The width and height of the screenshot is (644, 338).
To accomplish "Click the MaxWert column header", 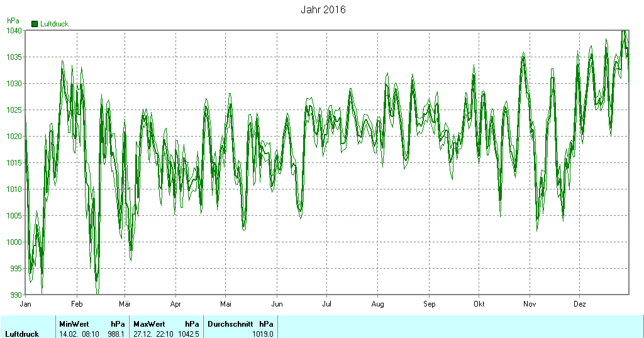I will (x=148, y=324).
